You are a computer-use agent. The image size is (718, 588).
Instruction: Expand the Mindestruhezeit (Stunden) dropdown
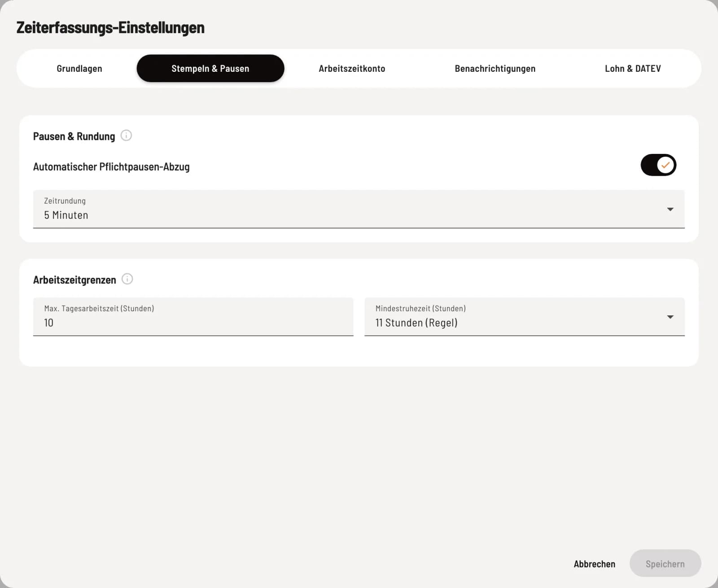[525, 317]
